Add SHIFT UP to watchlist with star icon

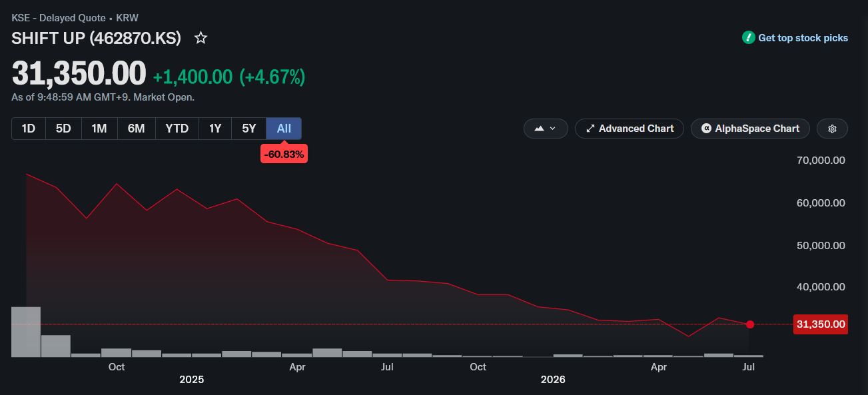(201, 38)
